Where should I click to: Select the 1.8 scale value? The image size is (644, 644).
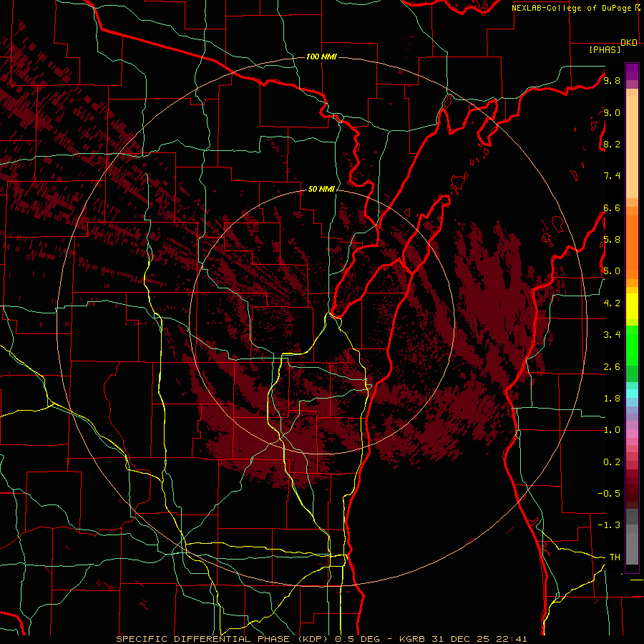(612, 399)
